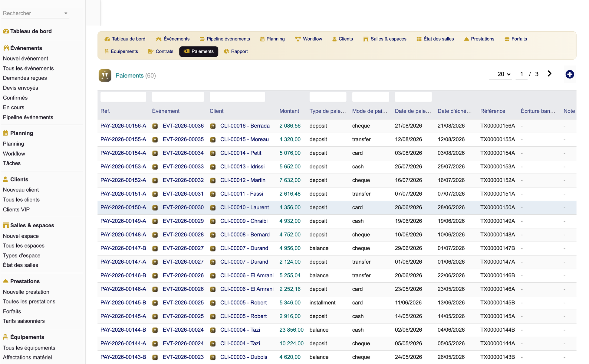Image resolution: width=589 pixels, height=364 pixels.
Task: Click the Équipements chair icon in the sidebar
Action: [5, 337]
